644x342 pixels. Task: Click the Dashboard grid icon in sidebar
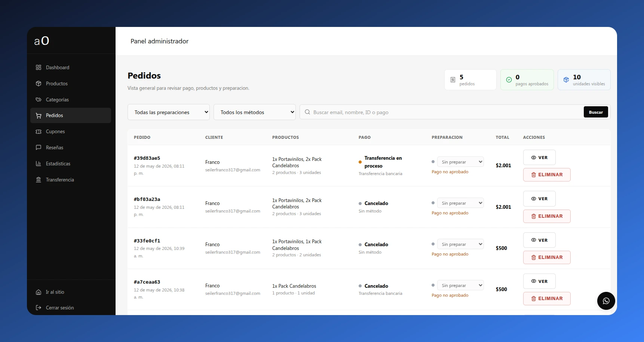(39, 67)
